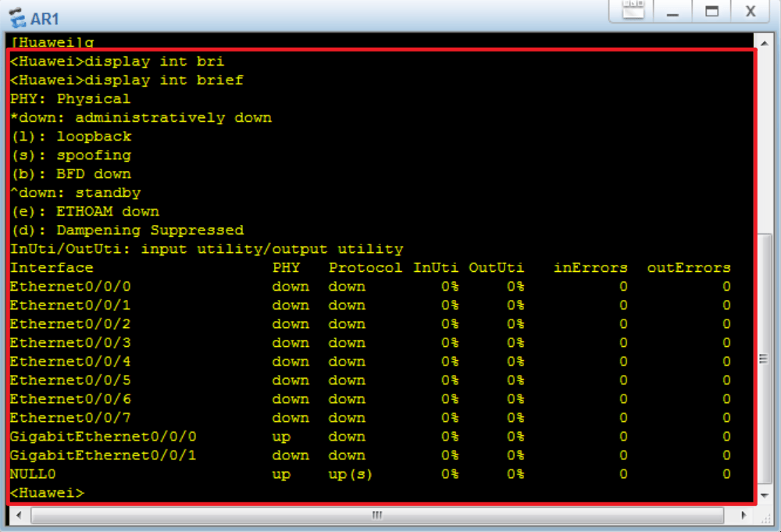Click the "*down: administratively down" line

[x=141, y=117]
